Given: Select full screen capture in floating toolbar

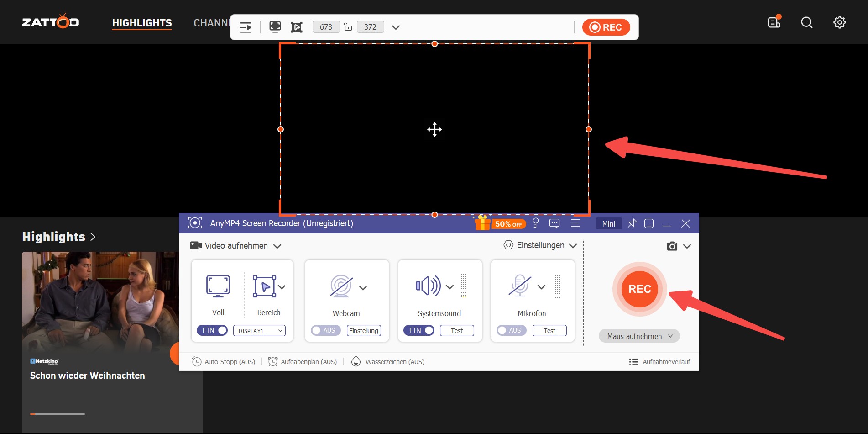Looking at the screenshot, I should click(x=275, y=27).
